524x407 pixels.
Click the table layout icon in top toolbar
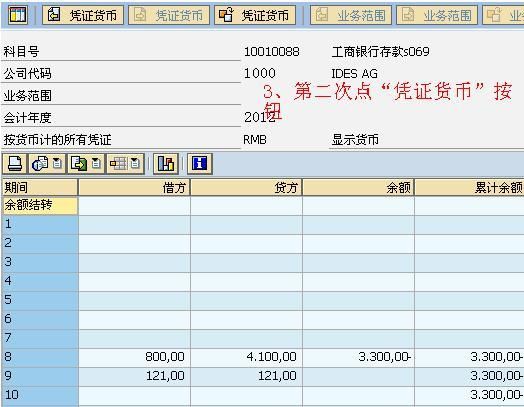pyautogui.click(x=18, y=15)
